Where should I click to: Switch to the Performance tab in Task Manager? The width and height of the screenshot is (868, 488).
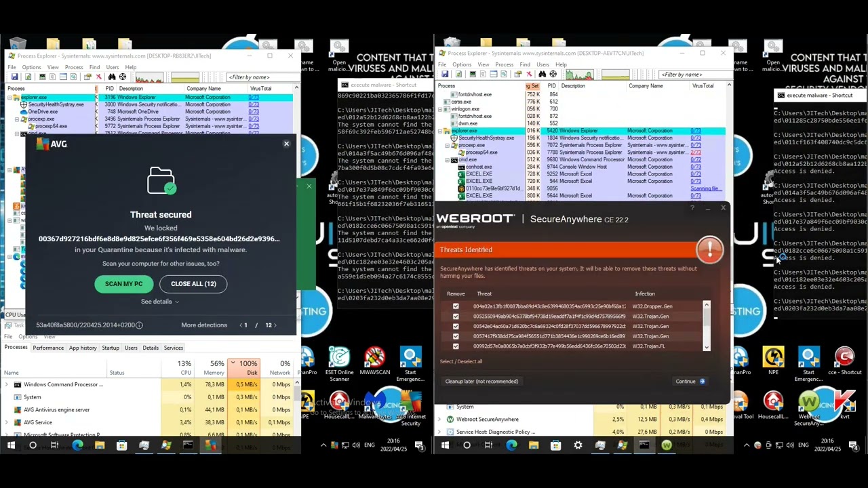[48, 348]
